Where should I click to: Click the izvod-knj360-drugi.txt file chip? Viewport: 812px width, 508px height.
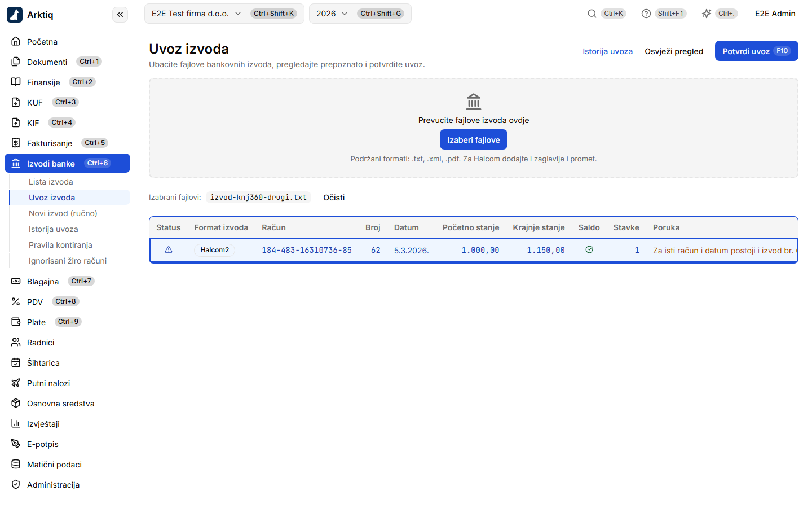pyautogui.click(x=258, y=198)
